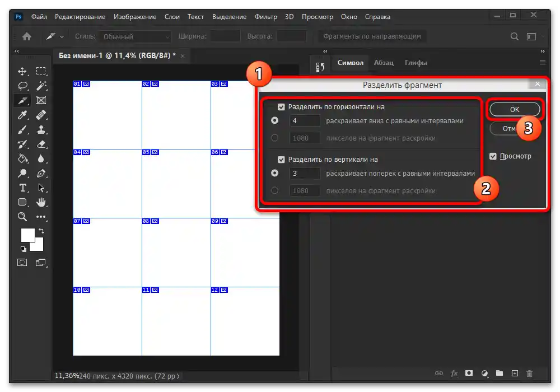Create a new layer icon
The height and width of the screenshot is (392, 560).
coord(515,373)
